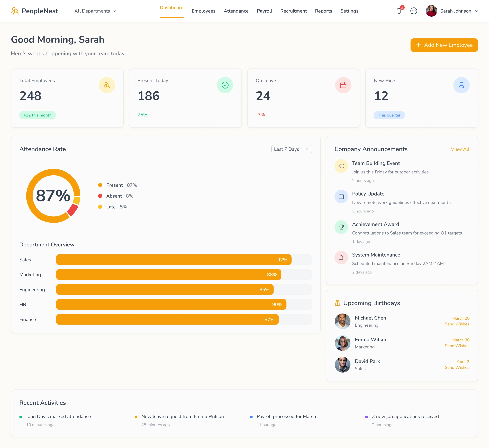Switch to the Payroll tab
Image resolution: width=489 pixels, height=448 pixels.
tap(264, 11)
